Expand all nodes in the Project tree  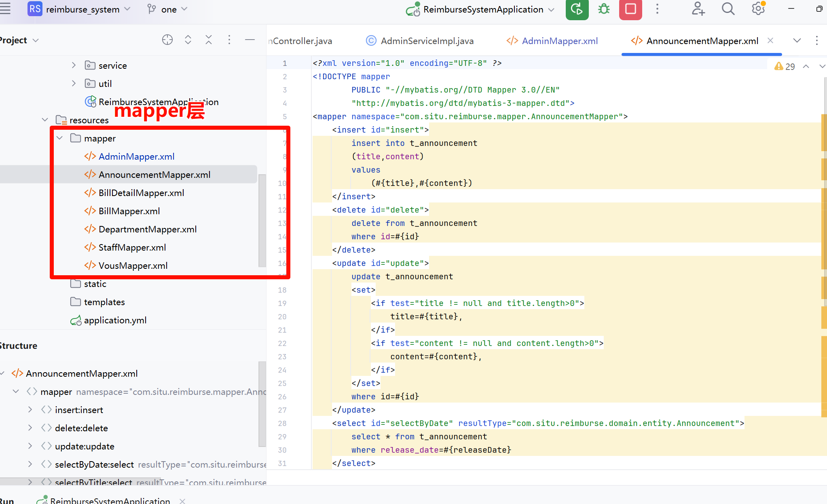tap(188, 40)
